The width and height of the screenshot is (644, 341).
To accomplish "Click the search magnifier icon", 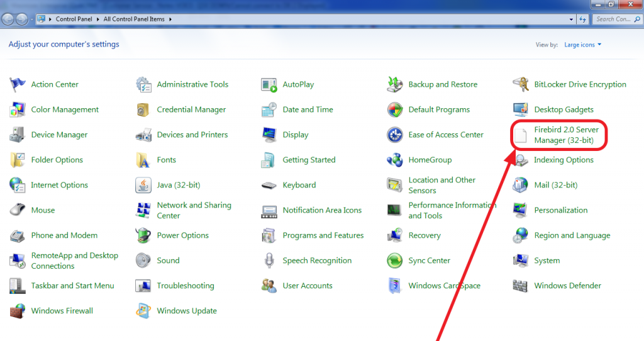I will [637, 20].
